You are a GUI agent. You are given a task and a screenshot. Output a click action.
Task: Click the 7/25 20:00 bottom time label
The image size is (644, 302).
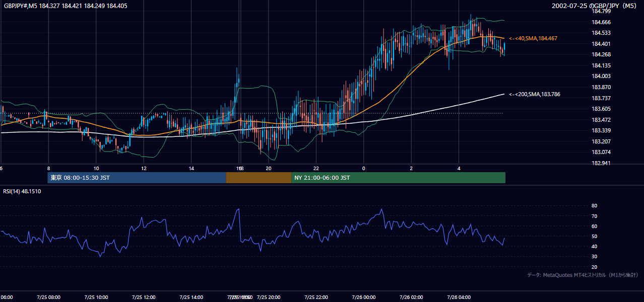pos(268,297)
